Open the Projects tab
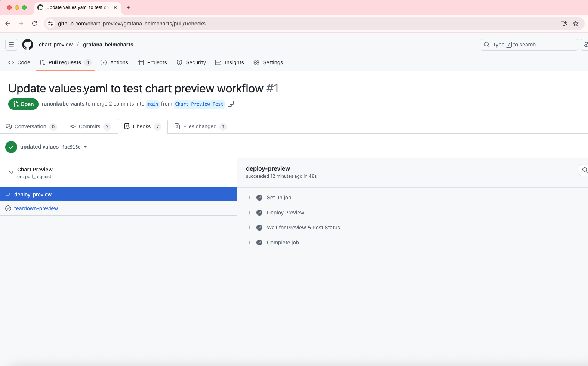 click(152, 62)
